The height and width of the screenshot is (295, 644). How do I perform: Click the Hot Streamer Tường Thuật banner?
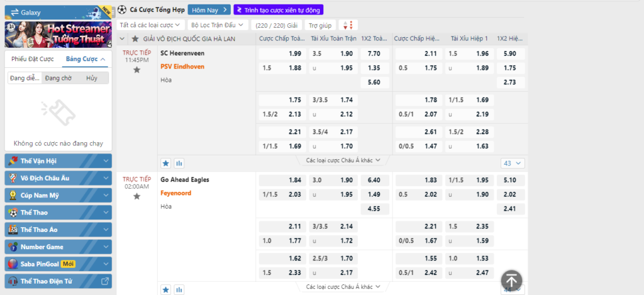58,34
